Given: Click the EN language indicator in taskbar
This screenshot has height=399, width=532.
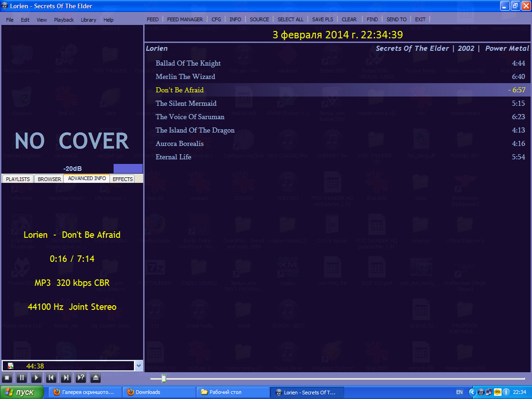Looking at the screenshot, I should pos(459,392).
